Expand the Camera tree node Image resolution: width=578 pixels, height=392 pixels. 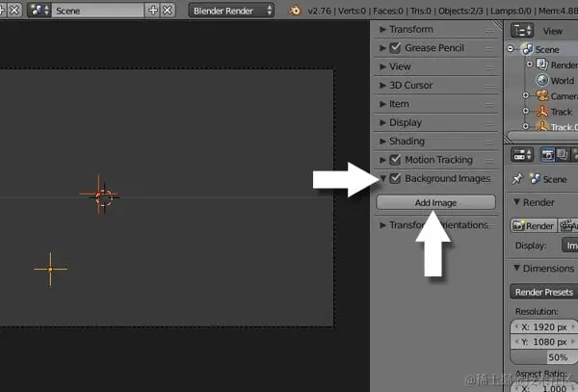(x=526, y=95)
